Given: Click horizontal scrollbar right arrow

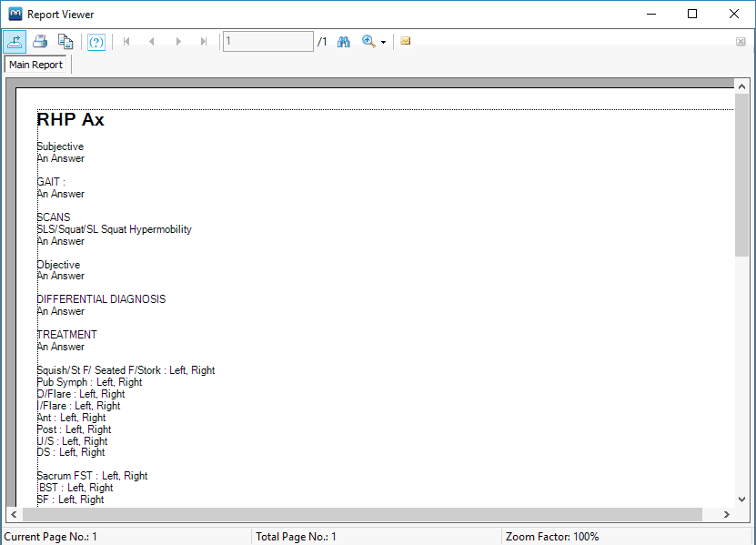Looking at the screenshot, I should 727,515.
